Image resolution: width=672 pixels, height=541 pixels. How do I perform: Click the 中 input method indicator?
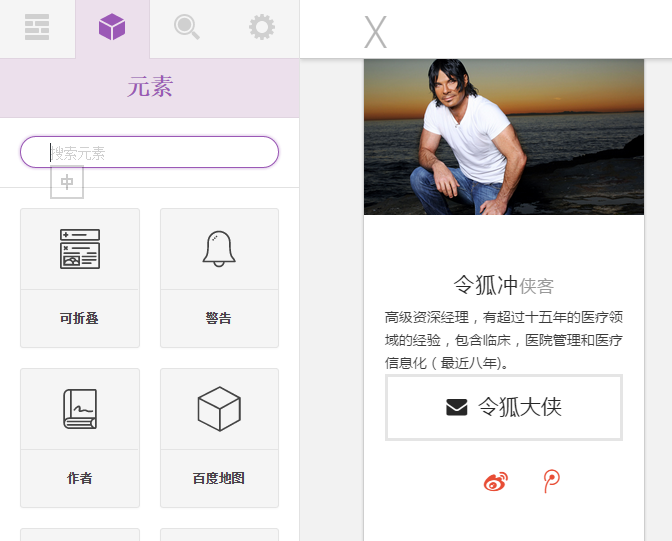tap(67, 183)
